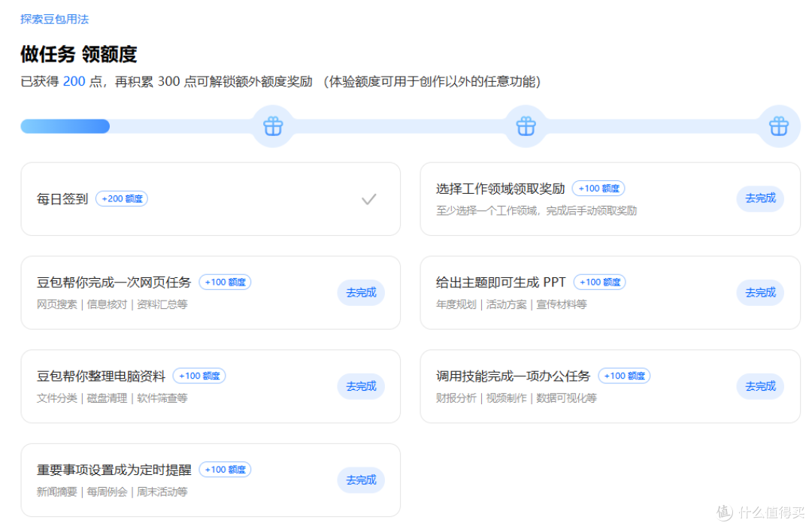Image resolution: width=812 pixels, height=529 pixels.
Task: Click the 网页搜索 | 信息核对 | 资料汇总等 subtitle
Action: [112, 304]
